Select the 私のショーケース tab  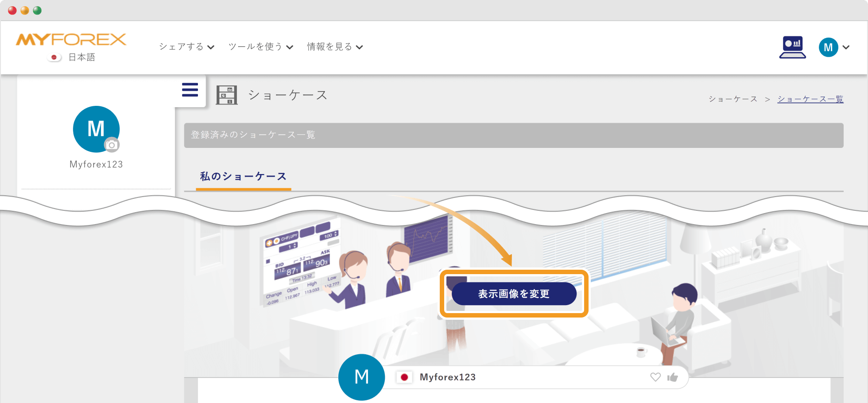(x=243, y=176)
